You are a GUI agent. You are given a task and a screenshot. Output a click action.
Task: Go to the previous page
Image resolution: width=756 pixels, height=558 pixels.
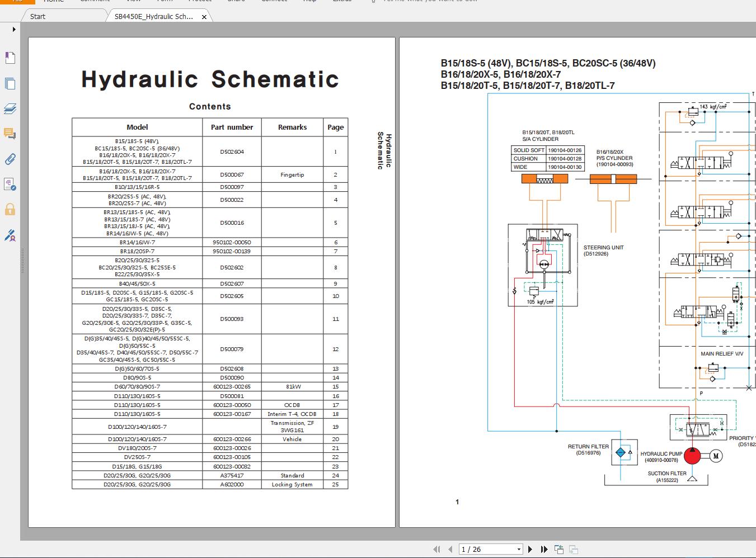click(450, 550)
